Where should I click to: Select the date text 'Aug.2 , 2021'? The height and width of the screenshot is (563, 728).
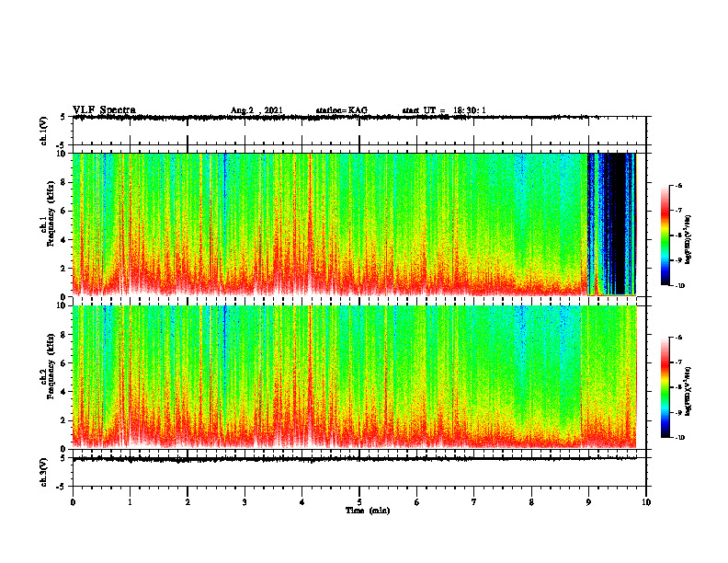256,110
